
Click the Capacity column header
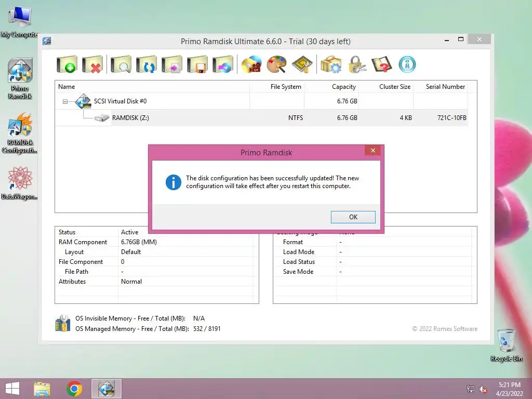[x=331, y=87]
